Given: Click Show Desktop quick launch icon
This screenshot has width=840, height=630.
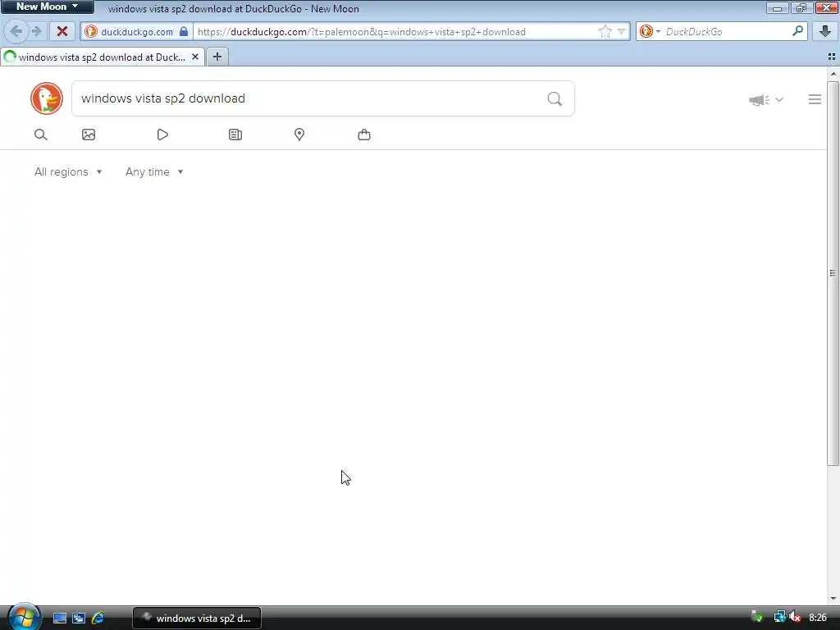Looking at the screenshot, I should point(59,619).
